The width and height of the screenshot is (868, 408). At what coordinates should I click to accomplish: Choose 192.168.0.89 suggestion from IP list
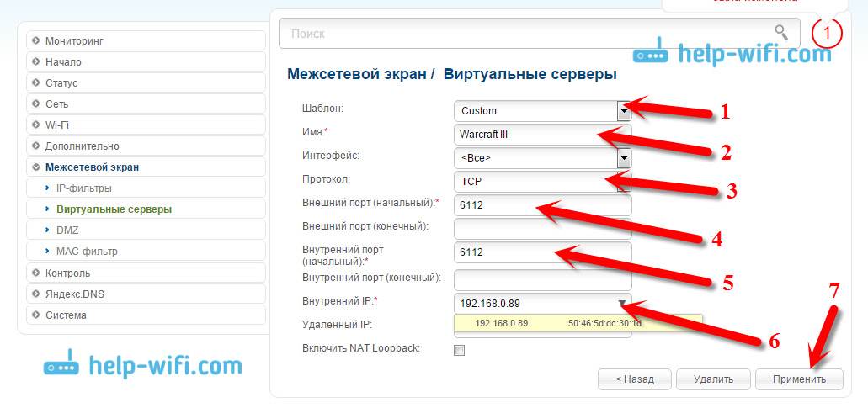pyautogui.click(x=502, y=323)
